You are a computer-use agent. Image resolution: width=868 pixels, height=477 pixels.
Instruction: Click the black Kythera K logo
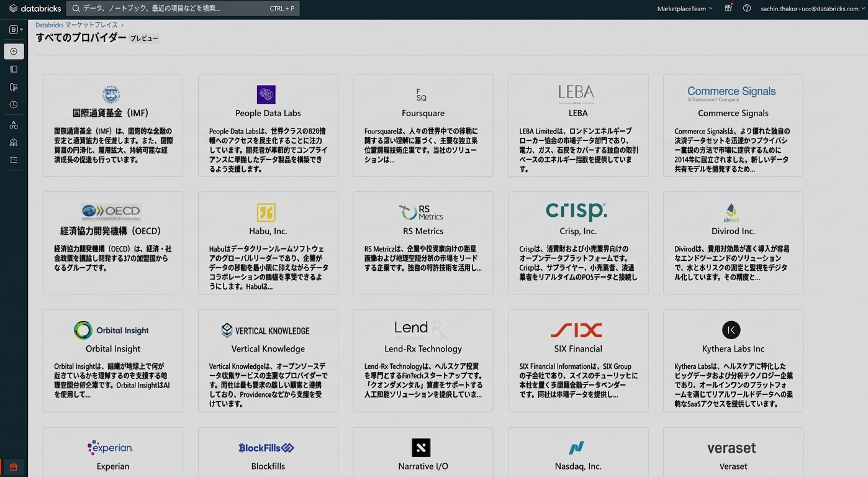click(x=731, y=330)
